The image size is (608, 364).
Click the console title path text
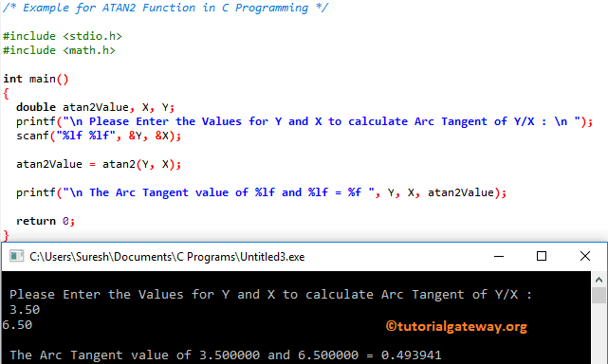click(x=167, y=257)
